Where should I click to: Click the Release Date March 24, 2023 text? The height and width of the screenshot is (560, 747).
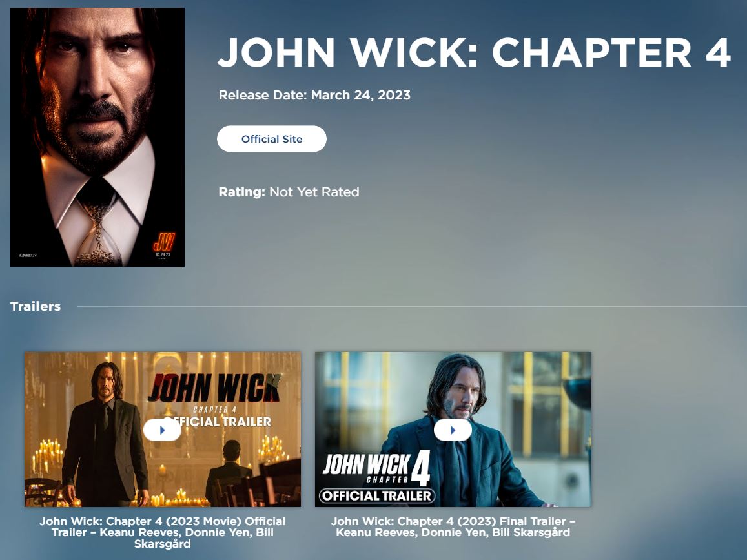click(x=314, y=95)
